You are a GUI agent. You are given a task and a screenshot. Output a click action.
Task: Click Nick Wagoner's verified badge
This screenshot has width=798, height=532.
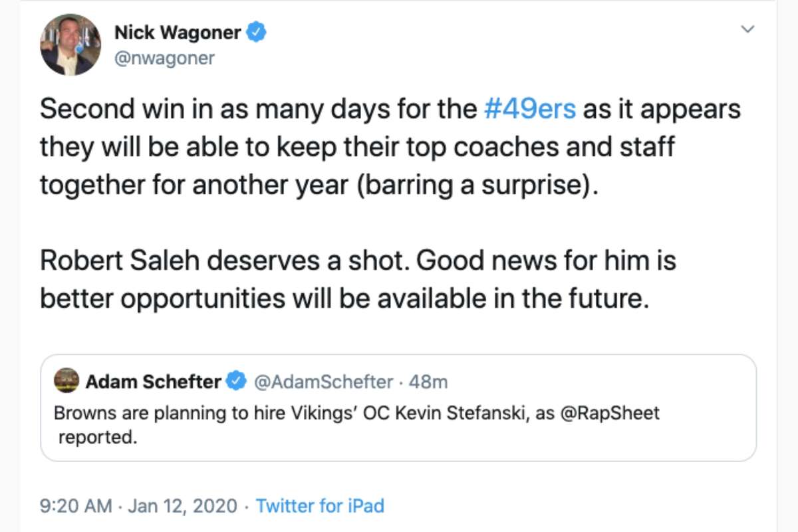click(x=255, y=31)
